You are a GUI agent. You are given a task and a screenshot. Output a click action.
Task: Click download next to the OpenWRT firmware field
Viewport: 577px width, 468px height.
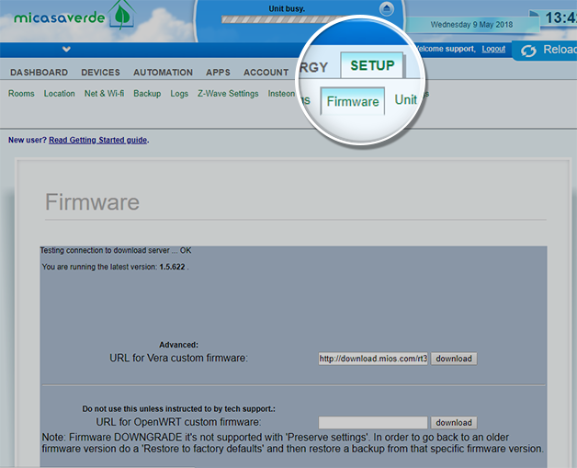[454, 423]
